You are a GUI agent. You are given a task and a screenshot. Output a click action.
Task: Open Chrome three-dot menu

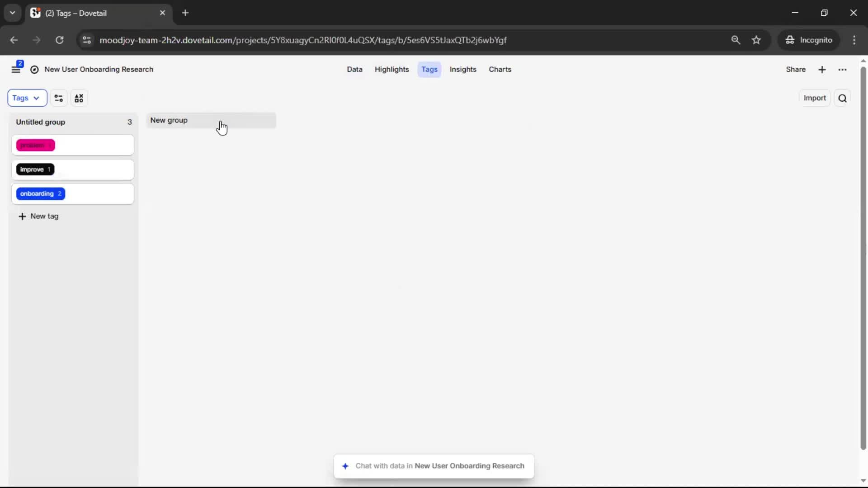pyautogui.click(x=854, y=40)
